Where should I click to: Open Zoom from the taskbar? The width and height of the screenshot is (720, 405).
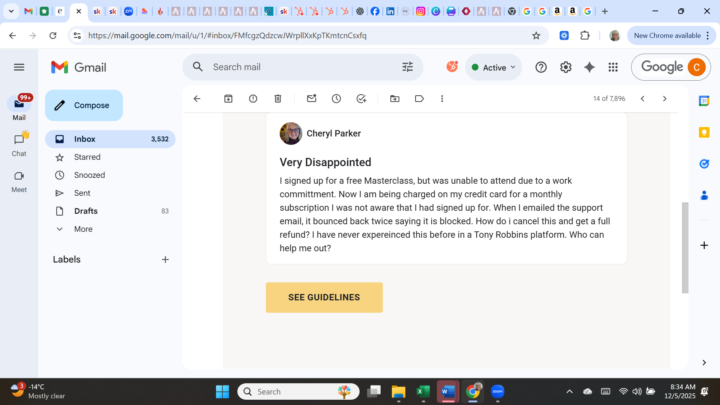[497, 392]
